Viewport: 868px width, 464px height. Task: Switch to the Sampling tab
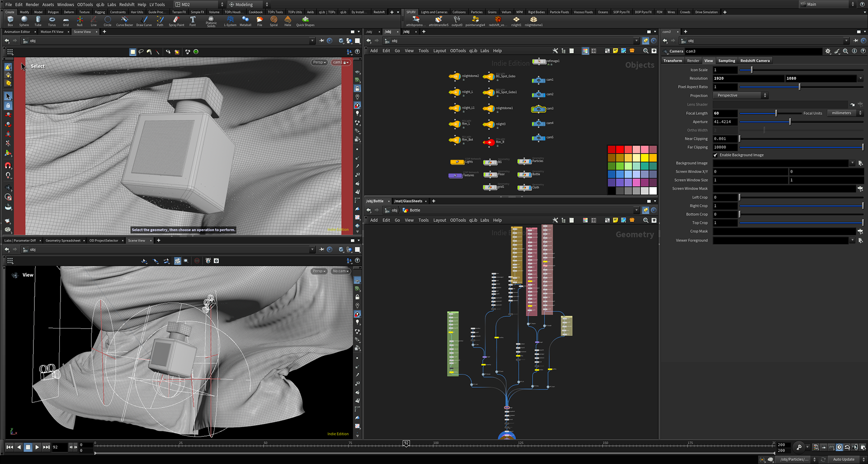(726, 61)
